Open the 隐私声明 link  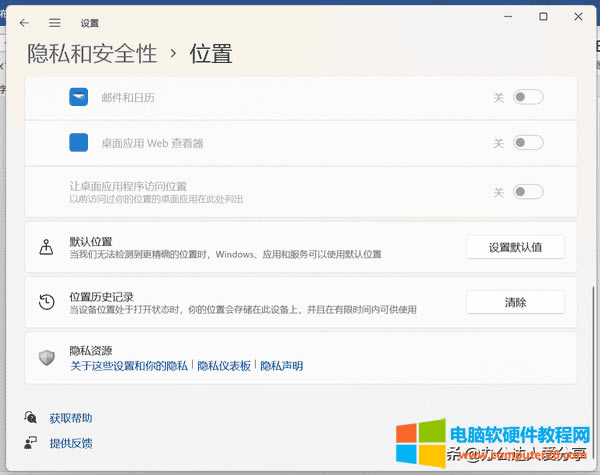point(281,366)
